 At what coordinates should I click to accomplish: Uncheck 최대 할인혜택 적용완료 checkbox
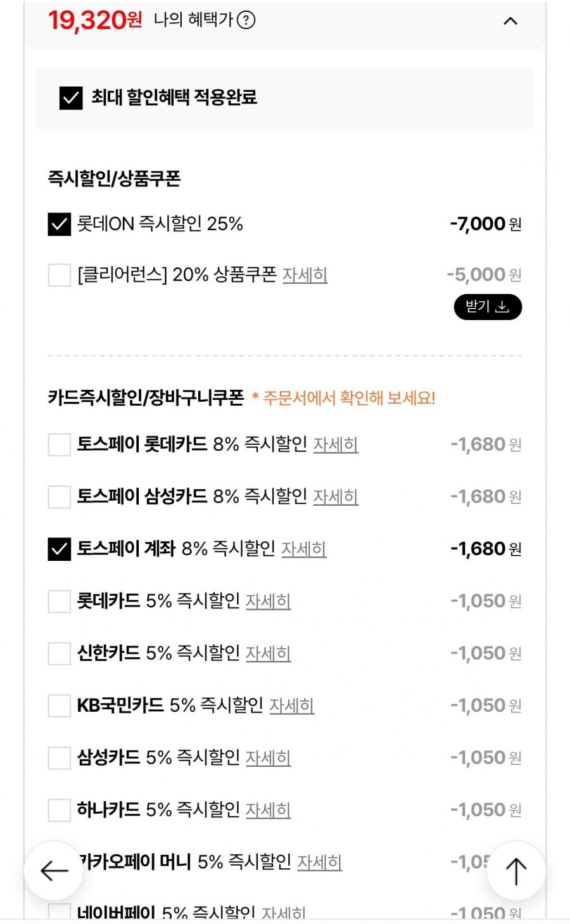point(71,98)
